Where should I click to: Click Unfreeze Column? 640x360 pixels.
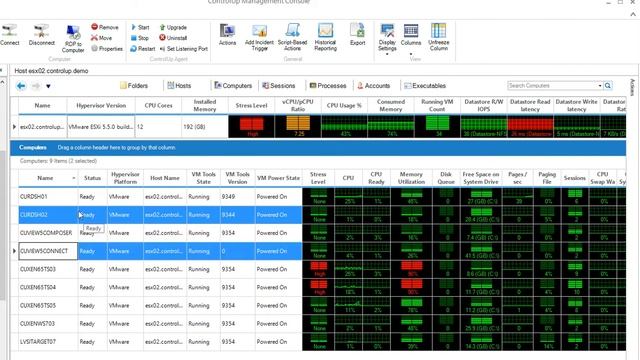tap(438, 37)
